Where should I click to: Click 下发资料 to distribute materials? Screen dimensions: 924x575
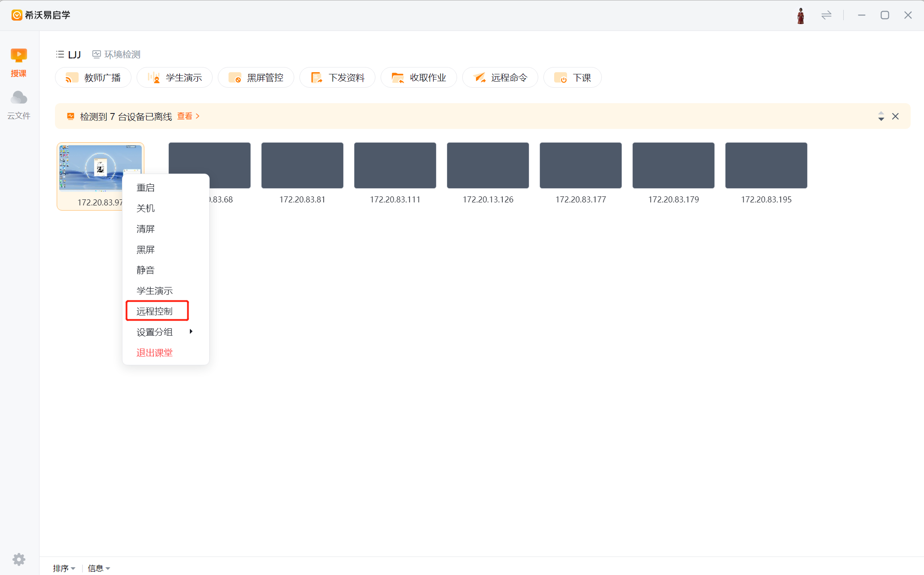click(337, 78)
